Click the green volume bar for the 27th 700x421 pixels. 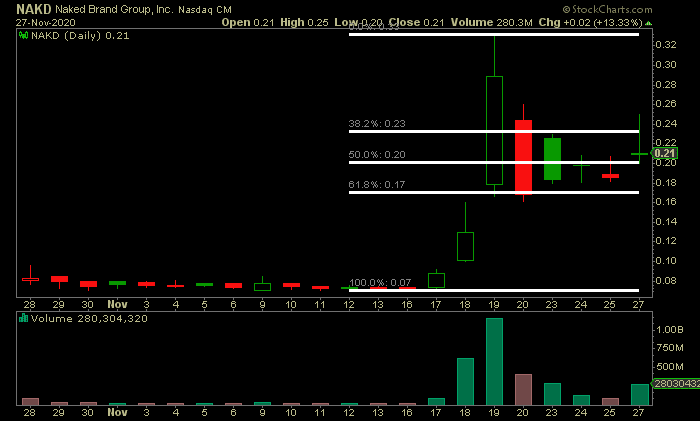click(639, 395)
